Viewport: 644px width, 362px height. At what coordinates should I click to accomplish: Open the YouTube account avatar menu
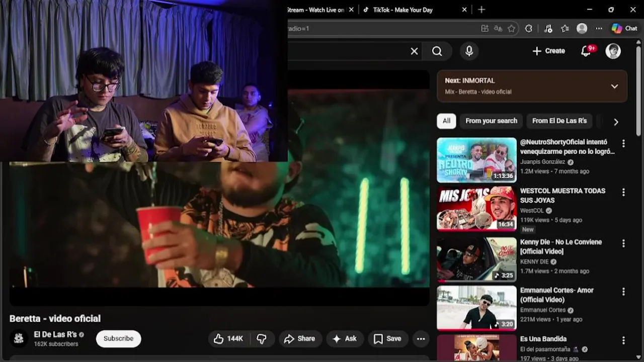pyautogui.click(x=613, y=51)
